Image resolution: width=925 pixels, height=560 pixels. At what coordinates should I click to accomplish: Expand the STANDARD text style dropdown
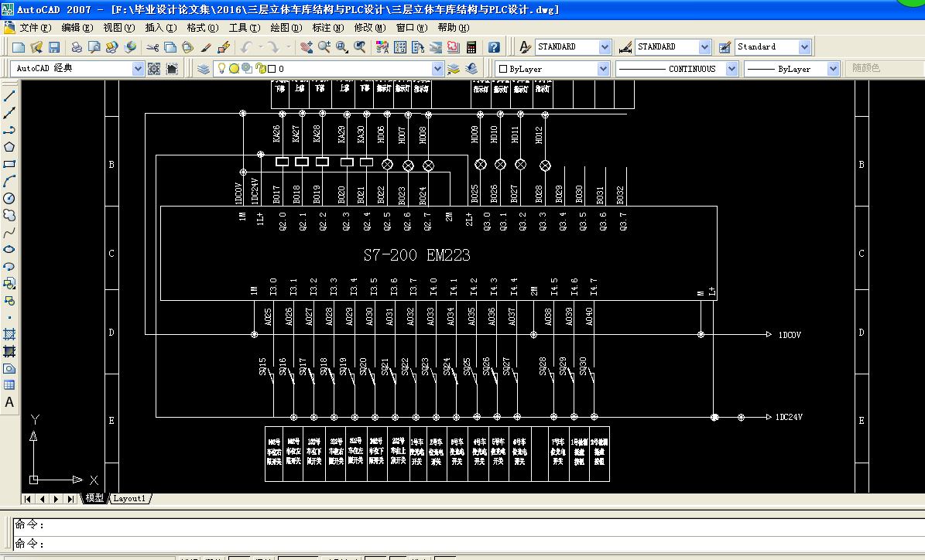point(605,46)
